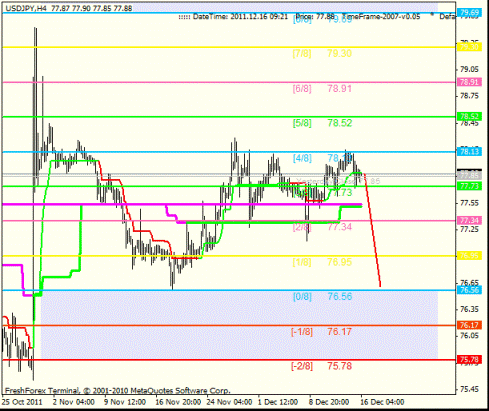Click the 76.95 yellow price tag

point(469,256)
